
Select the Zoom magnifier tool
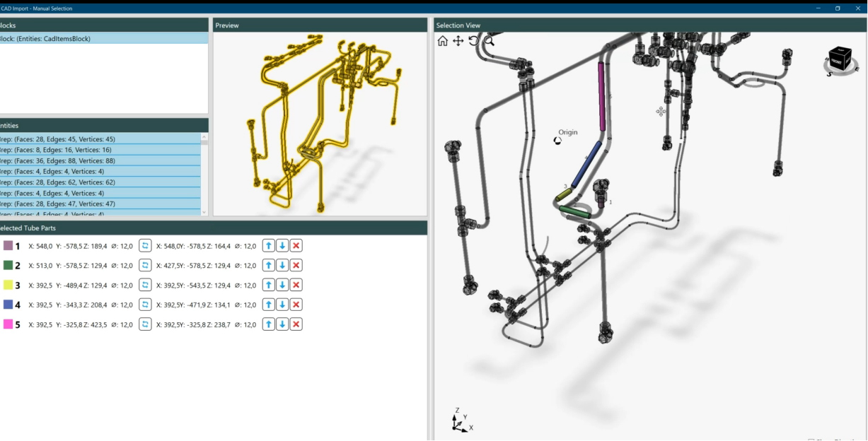tap(488, 41)
